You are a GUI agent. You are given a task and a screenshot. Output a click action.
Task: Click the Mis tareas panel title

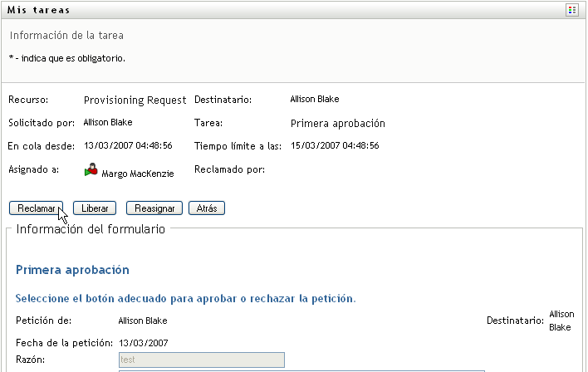coord(39,10)
